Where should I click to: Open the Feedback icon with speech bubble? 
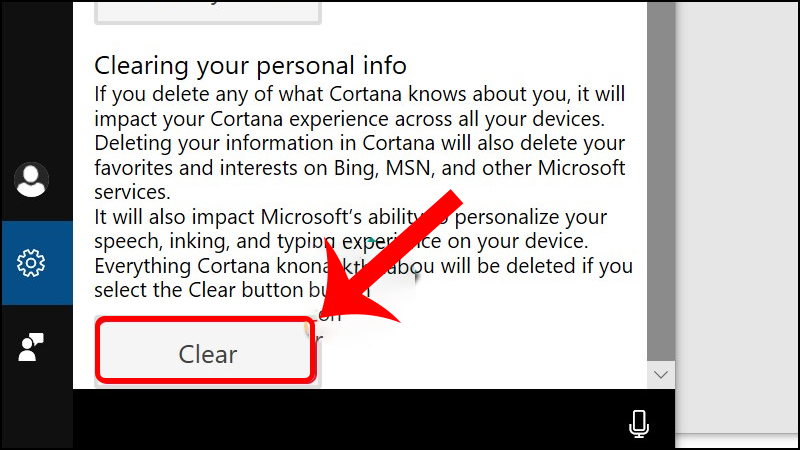click(31, 347)
